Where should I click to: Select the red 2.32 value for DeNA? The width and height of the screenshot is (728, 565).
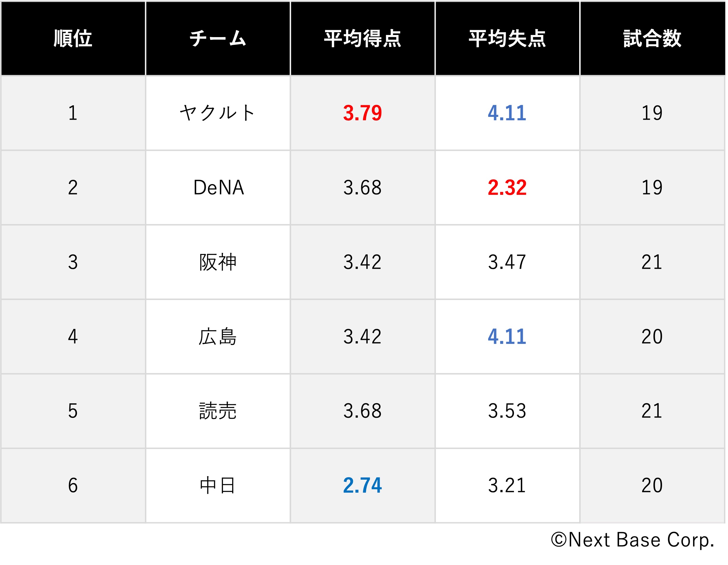[x=507, y=187]
